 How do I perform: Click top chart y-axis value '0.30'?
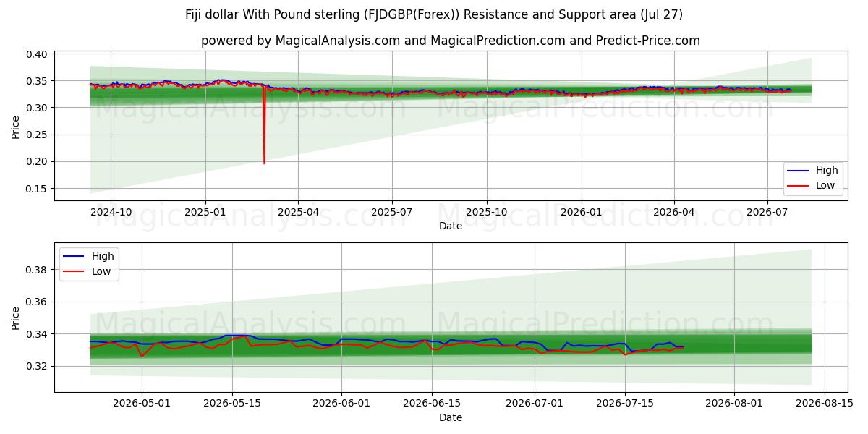[x=37, y=108]
